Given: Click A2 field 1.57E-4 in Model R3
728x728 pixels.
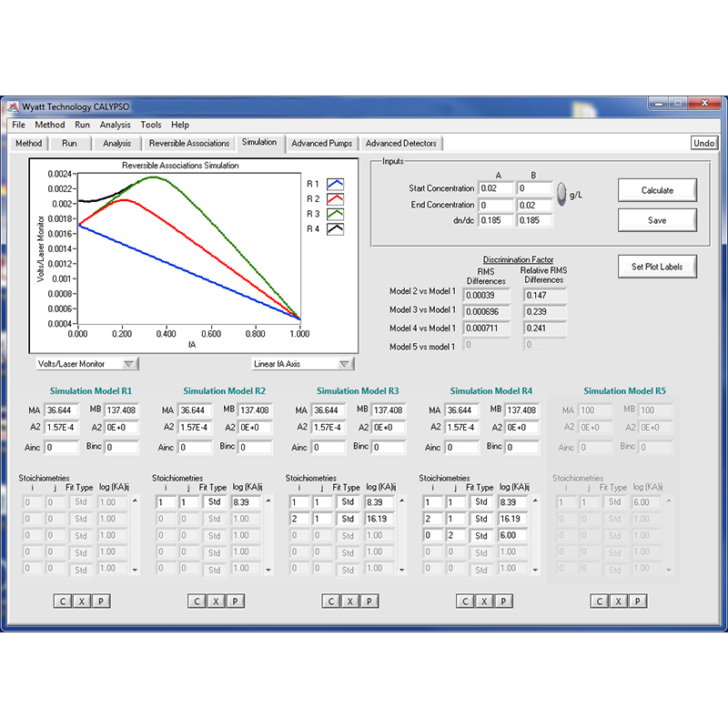Looking at the screenshot, I should [329, 427].
